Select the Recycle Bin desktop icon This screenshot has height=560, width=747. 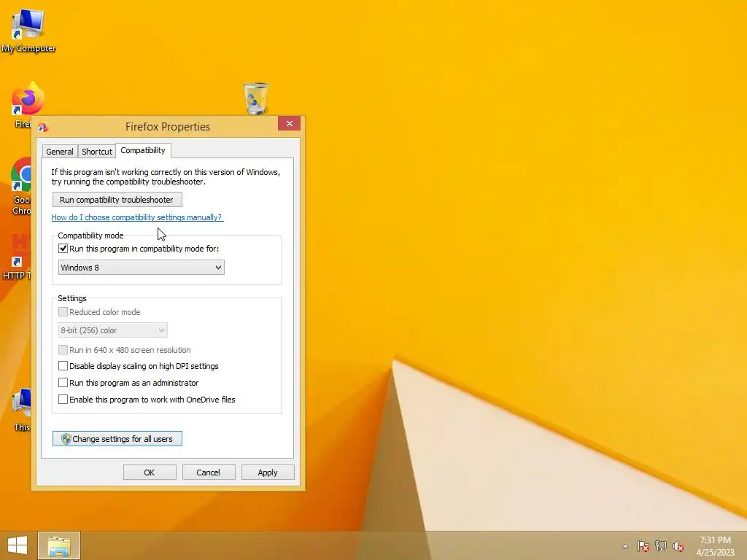pos(256,98)
